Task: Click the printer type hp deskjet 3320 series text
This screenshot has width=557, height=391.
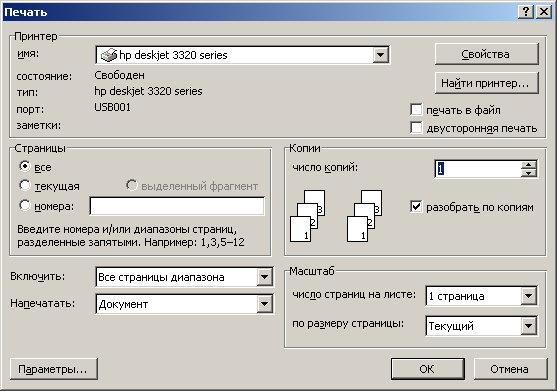Action: [148, 92]
